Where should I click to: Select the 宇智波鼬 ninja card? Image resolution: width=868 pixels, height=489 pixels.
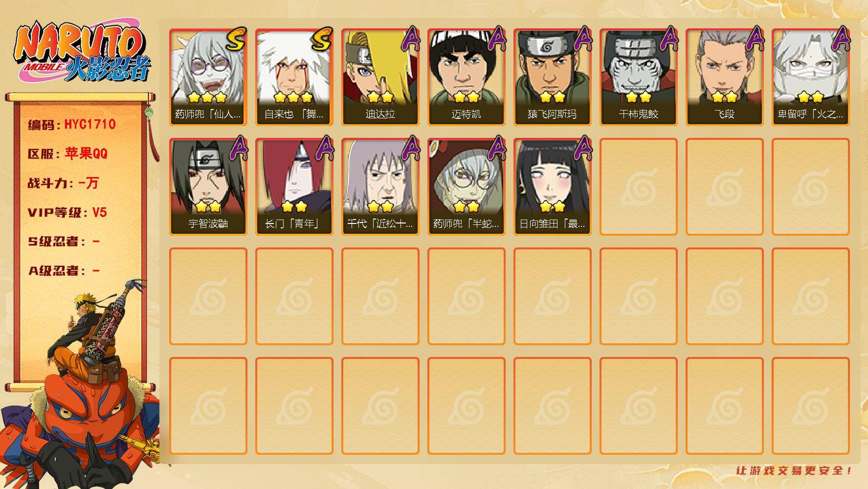tap(208, 186)
